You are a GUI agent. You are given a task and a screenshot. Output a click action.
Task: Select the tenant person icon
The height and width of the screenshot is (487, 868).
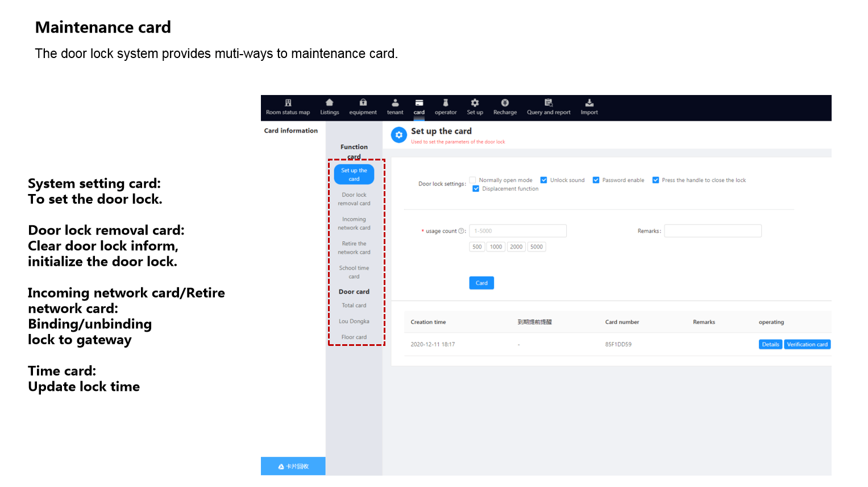pyautogui.click(x=395, y=103)
